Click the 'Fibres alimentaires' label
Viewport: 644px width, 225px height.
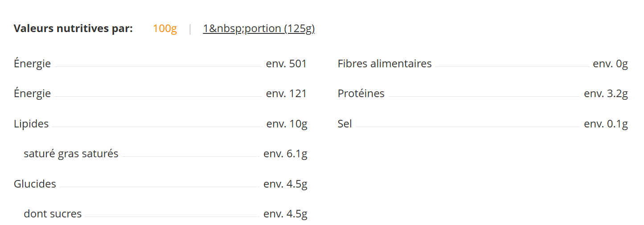point(385,64)
